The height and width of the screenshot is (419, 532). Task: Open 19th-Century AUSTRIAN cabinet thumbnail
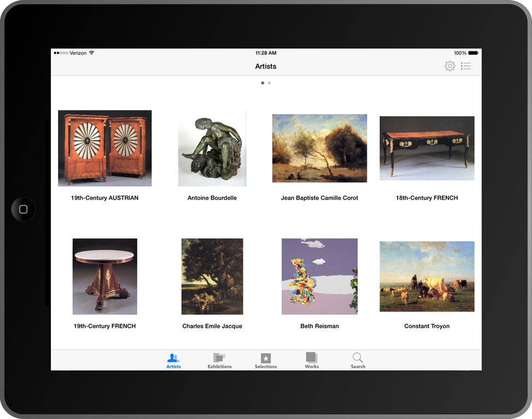(x=105, y=148)
